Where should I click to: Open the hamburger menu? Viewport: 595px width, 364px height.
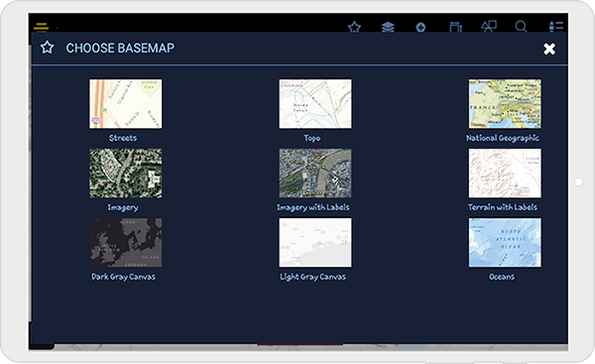point(41,27)
